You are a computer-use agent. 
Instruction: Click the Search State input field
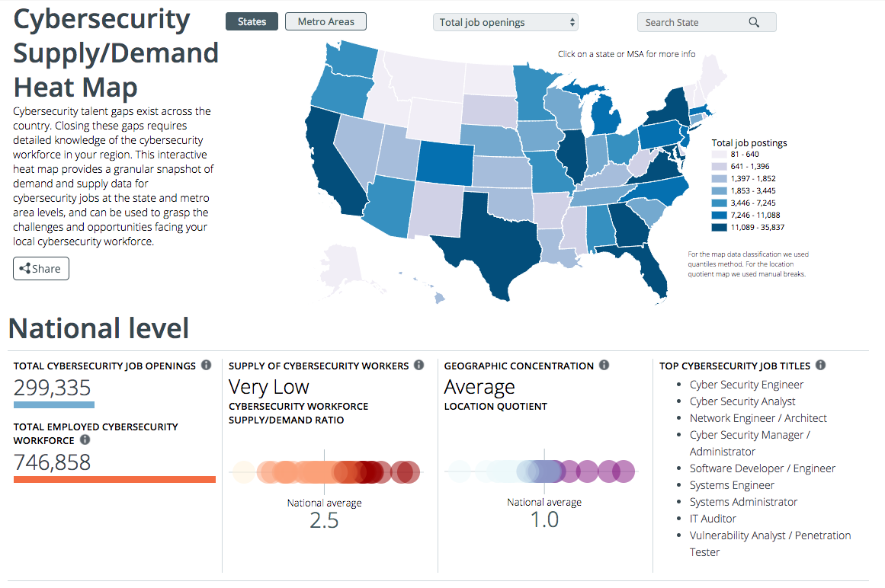694,22
